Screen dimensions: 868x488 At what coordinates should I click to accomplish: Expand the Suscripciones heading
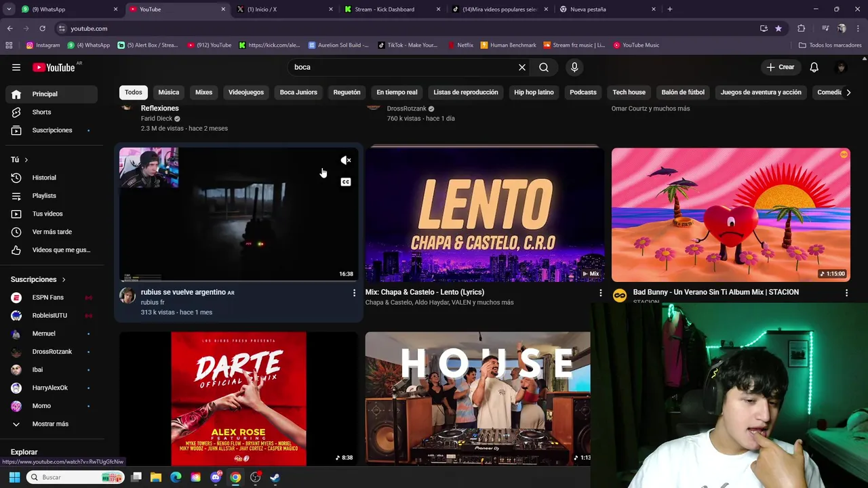tap(38, 279)
